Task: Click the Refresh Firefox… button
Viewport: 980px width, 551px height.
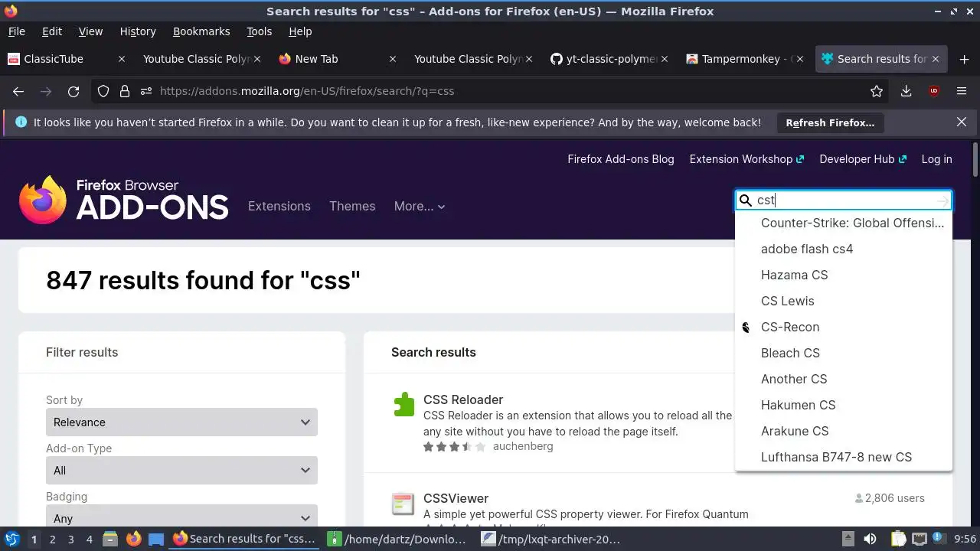Action: pyautogui.click(x=830, y=122)
